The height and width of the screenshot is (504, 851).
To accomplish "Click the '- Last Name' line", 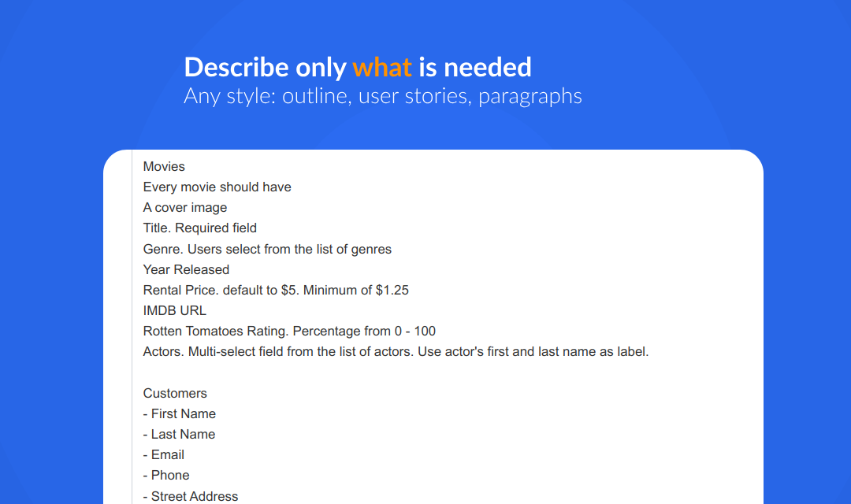I will click(x=179, y=435).
